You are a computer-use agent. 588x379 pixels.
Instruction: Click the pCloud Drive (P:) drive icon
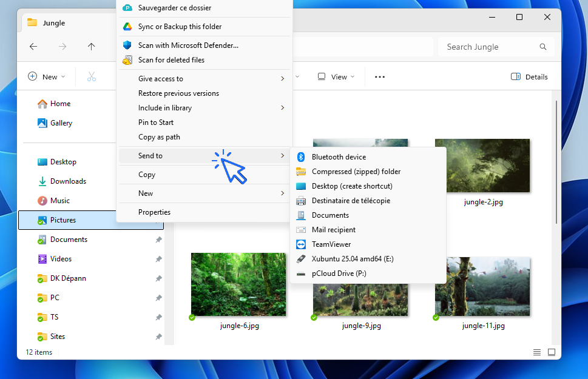coord(301,273)
